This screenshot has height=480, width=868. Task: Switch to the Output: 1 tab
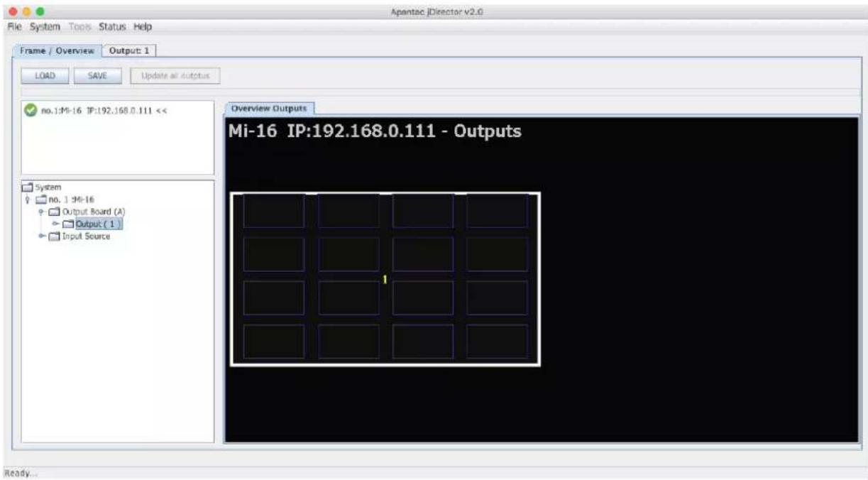[130, 50]
